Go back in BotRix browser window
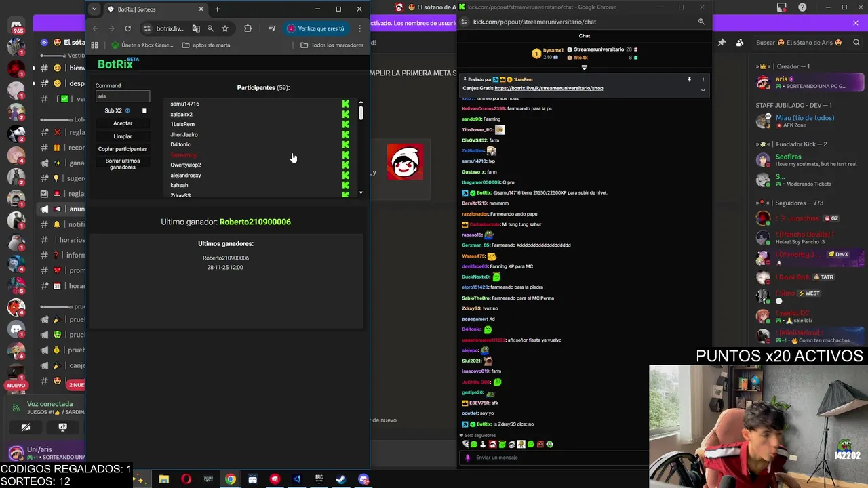 (x=95, y=28)
